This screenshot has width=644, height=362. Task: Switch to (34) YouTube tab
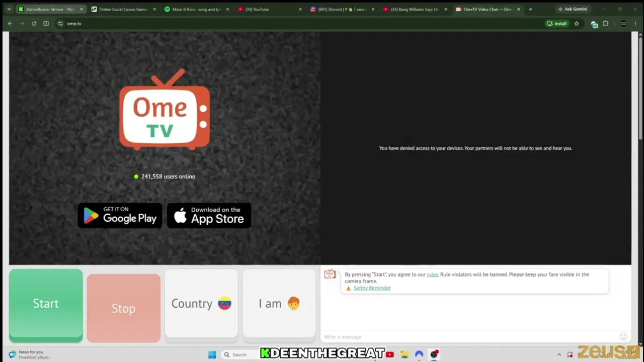269,9
